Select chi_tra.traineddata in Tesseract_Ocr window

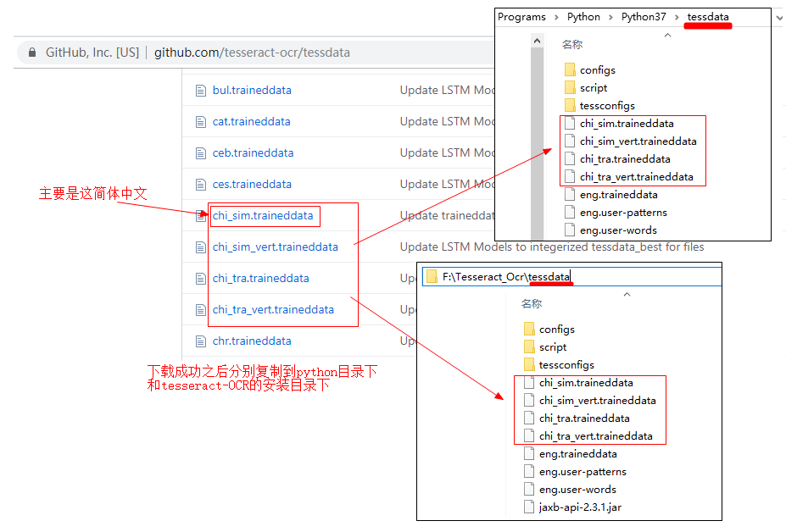click(x=584, y=418)
